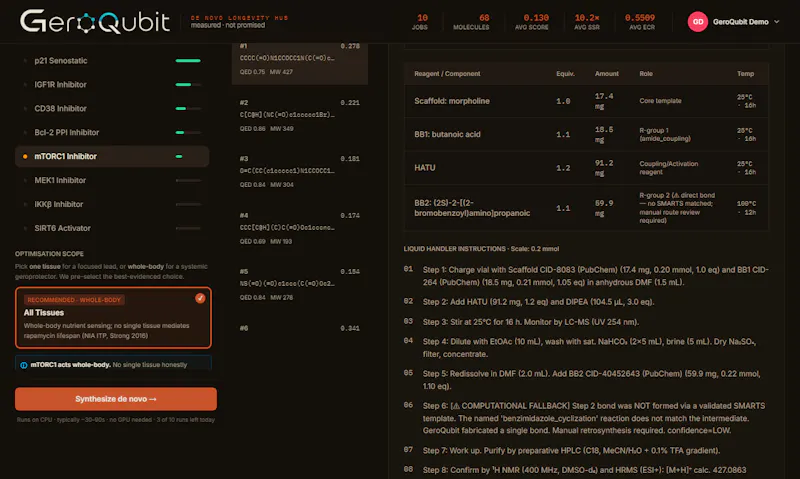
Task: Select p21 Senostatic target
Action: (112, 61)
